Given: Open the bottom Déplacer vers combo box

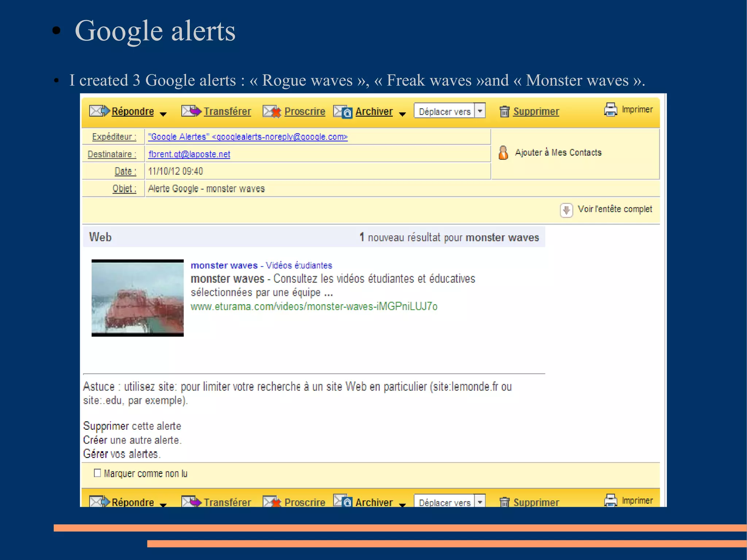Looking at the screenshot, I should (x=450, y=501).
